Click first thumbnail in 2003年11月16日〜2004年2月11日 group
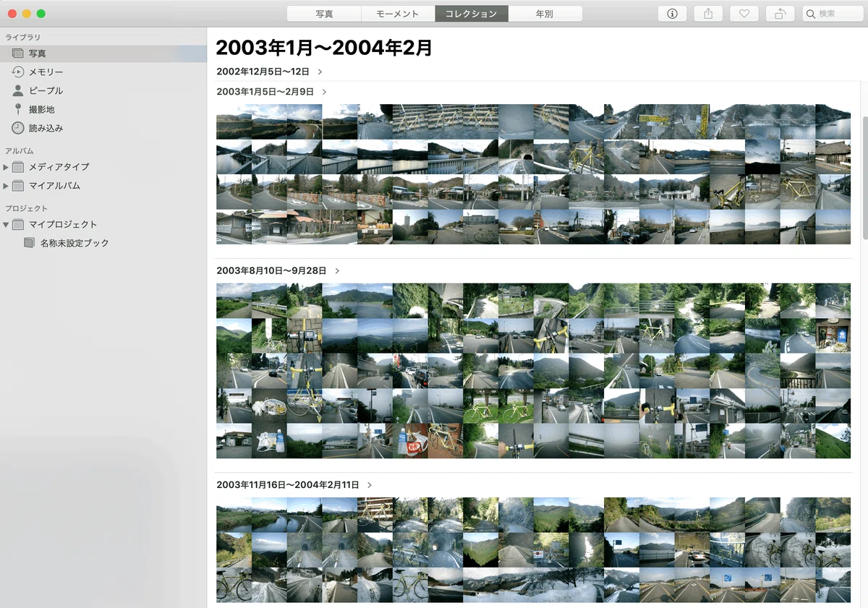Image resolution: width=868 pixels, height=608 pixels. 234,515
